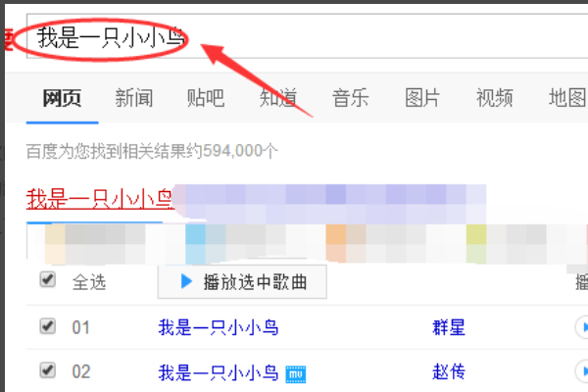The height and width of the screenshot is (392, 588).
Task: Open the 新闻 tab
Action: 133,98
